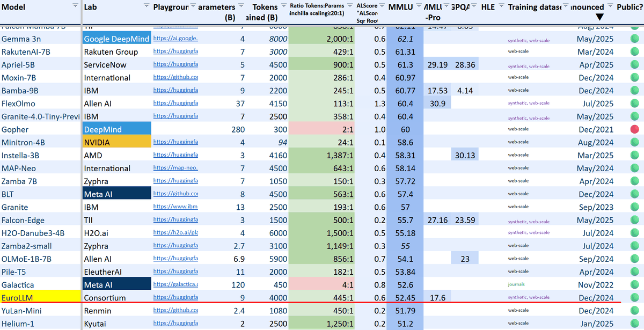The width and height of the screenshot is (644, 330).
Task: Follow the MAP-Neo playground link
Action: pyautogui.click(x=175, y=168)
